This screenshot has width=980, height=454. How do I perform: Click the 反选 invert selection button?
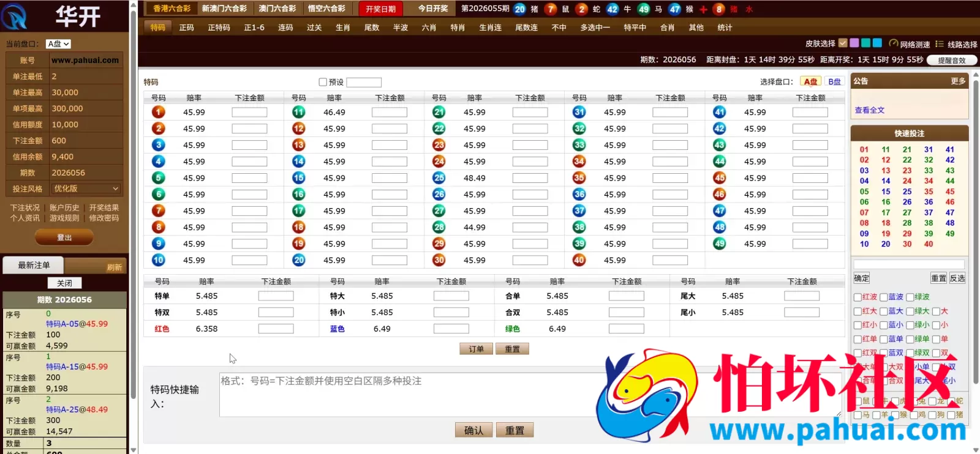[x=957, y=278]
